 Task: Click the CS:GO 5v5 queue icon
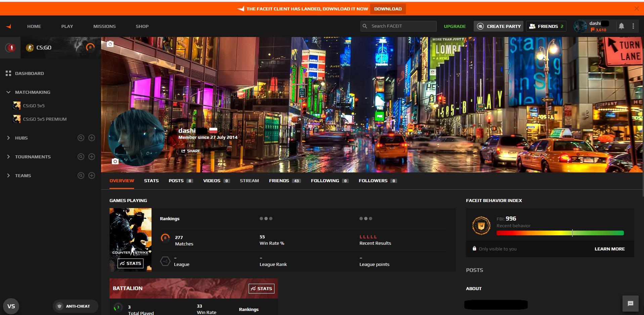click(16, 106)
